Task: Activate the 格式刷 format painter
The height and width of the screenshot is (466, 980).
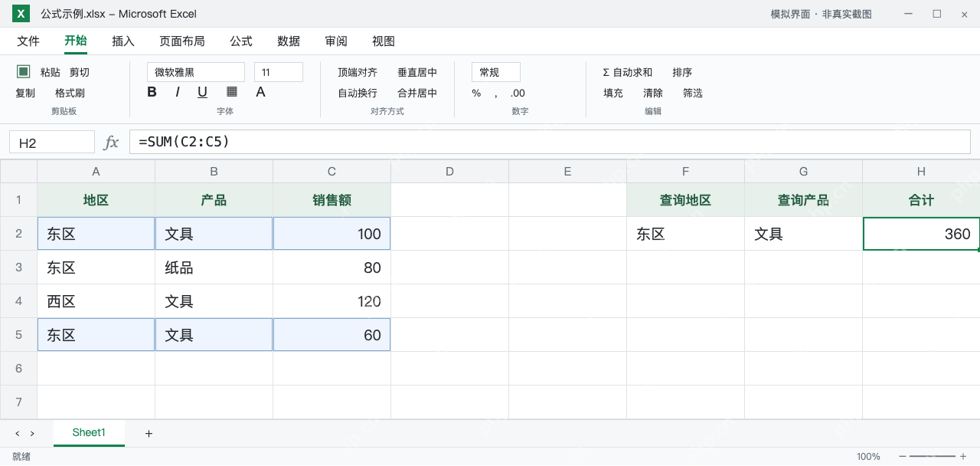Action: click(x=70, y=93)
